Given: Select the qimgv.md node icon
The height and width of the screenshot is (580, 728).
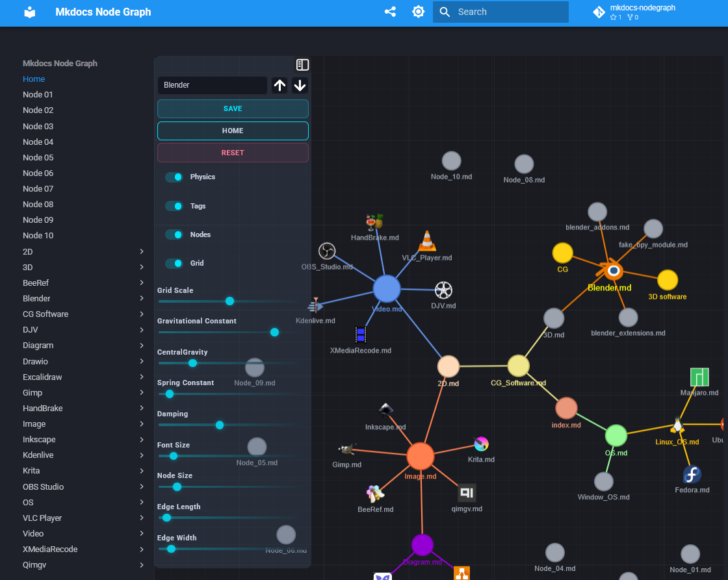Looking at the screenshot, I should [x=467, y=493].
